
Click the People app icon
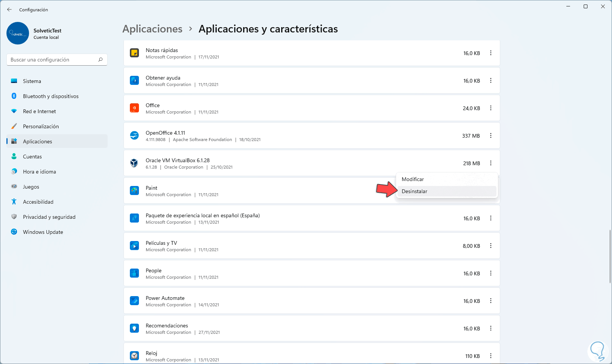[134, 273]
